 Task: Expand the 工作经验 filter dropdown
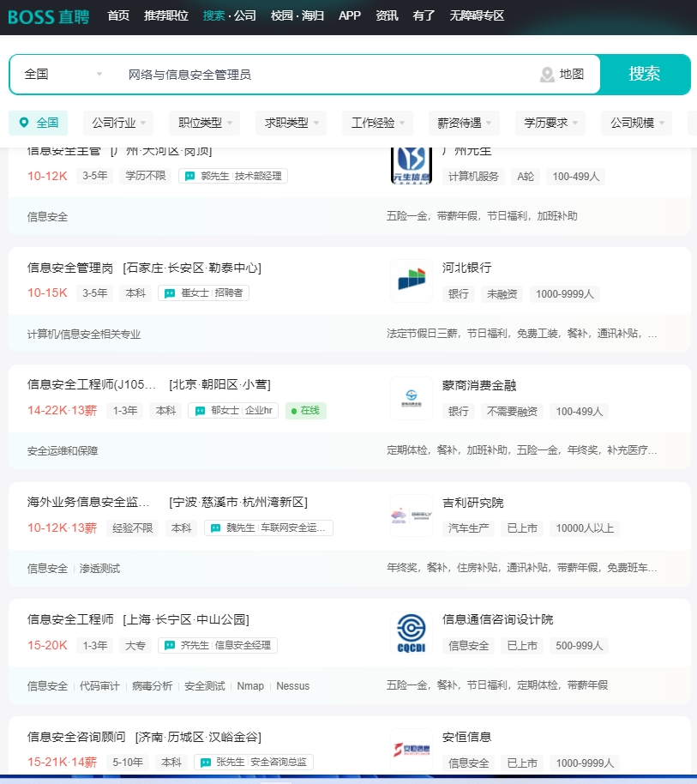(x=378, y=123)
